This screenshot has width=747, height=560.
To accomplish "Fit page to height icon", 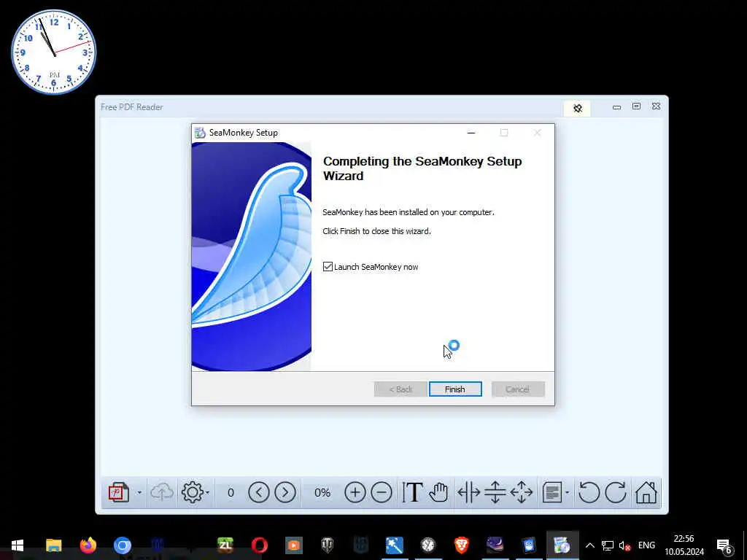I will coord(495,492).
